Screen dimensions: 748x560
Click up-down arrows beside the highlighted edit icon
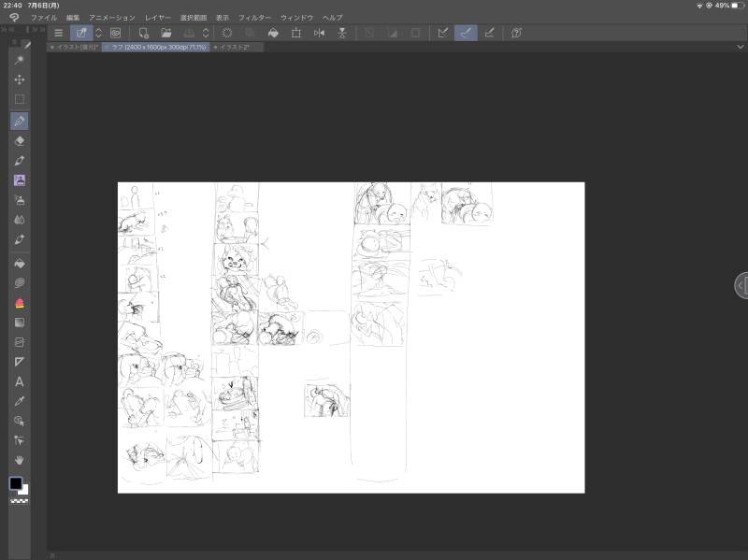pyautogui.click(x=98, y=33)
